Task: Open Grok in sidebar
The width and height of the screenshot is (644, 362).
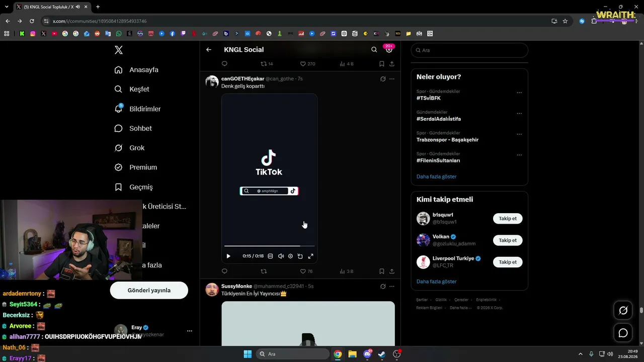Action: pyautogui.click(x=129, y=148)
